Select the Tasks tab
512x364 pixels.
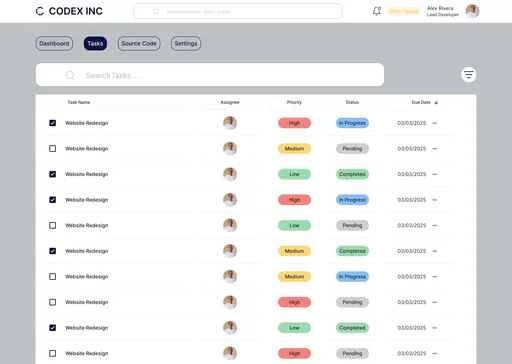(x=95, y=43)
